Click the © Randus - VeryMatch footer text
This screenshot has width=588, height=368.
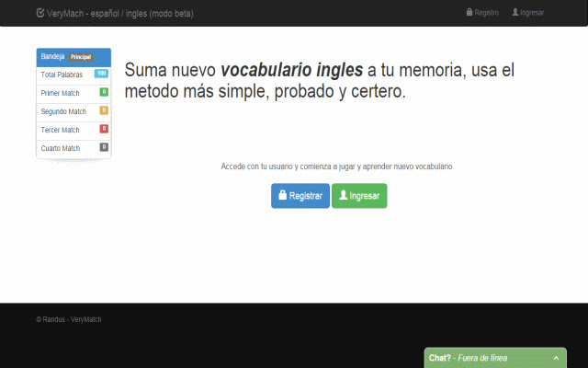tap(69, 319)
